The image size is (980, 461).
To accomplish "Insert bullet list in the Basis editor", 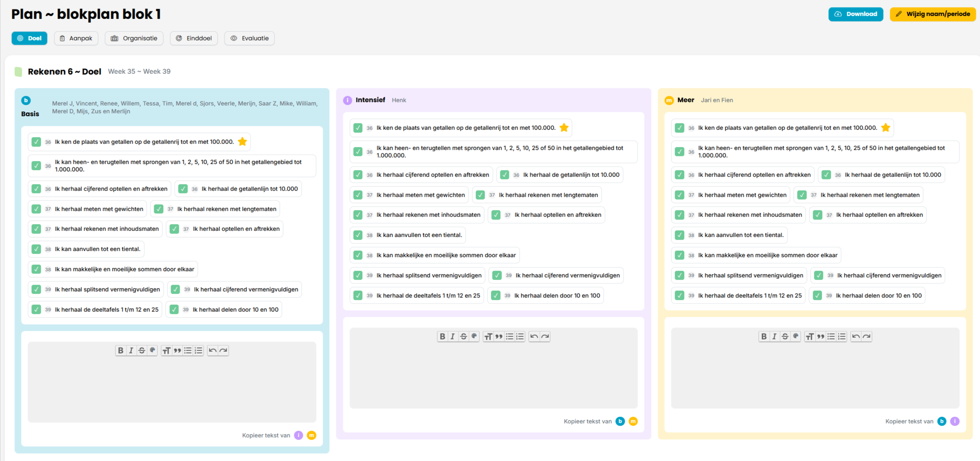I will 188,350.
